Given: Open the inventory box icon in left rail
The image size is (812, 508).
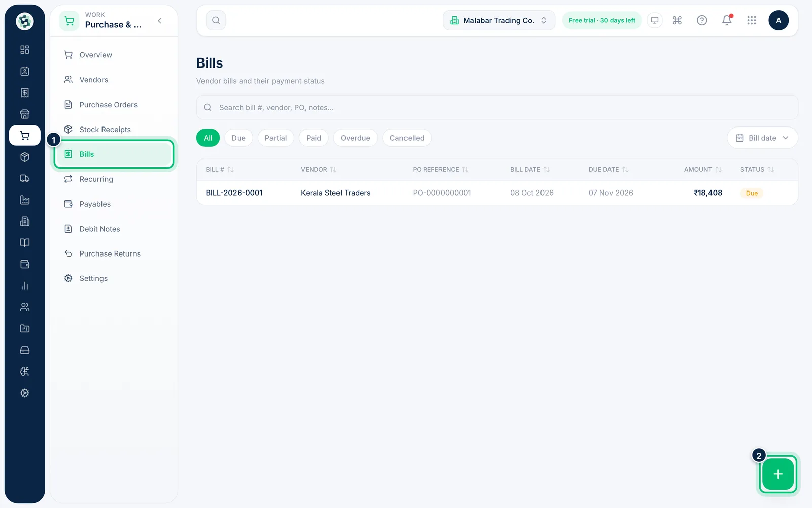Looking at the screenshot, I should tap(24, 157).
